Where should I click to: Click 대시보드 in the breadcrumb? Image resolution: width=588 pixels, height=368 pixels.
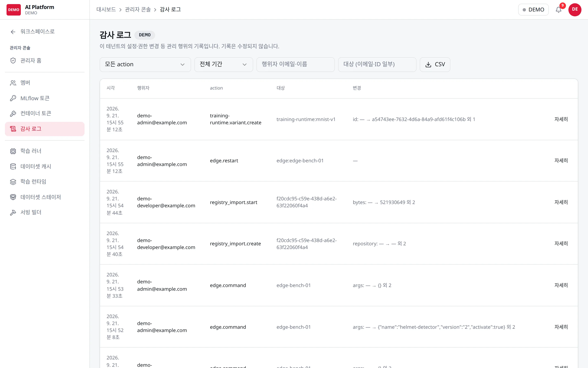pyautogui.click(x=106, y=9)
